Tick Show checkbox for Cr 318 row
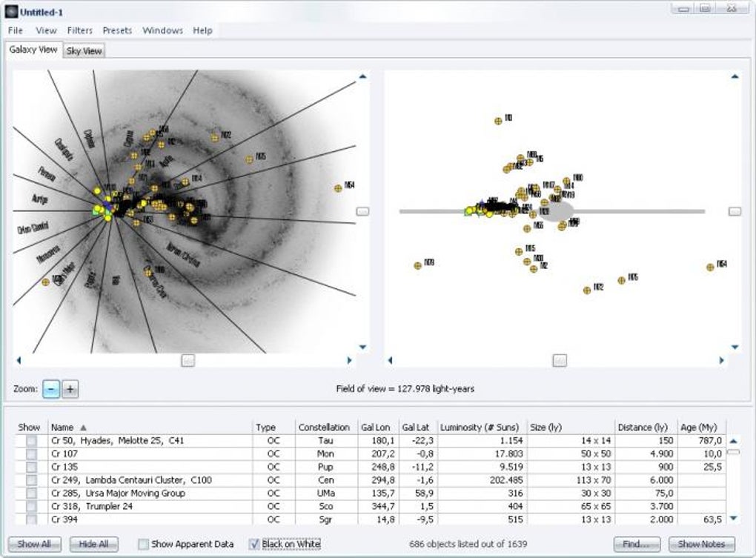 (x=31, y=506)
